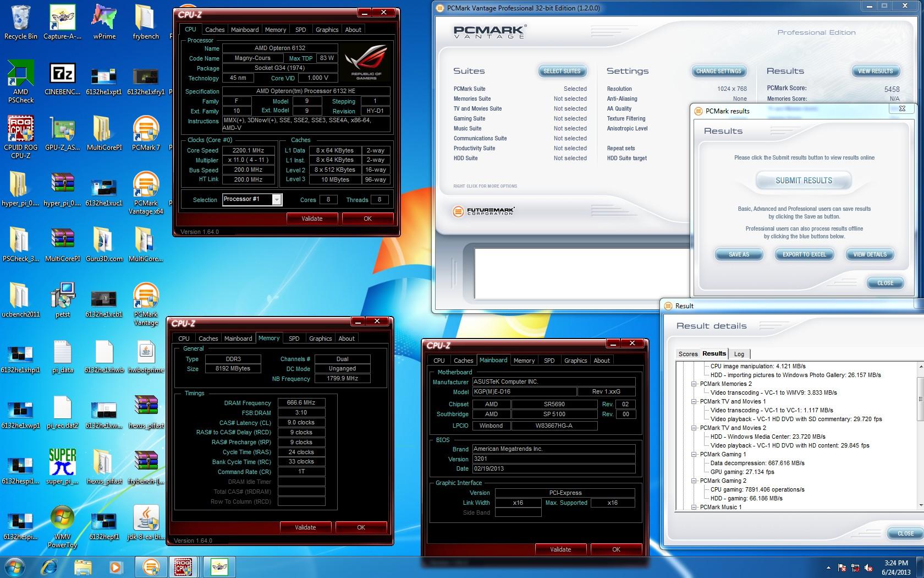Click OK in the Mainboard CPU-Z window
The height and width of the screenshot is (578, 924).
pos(616,549)
